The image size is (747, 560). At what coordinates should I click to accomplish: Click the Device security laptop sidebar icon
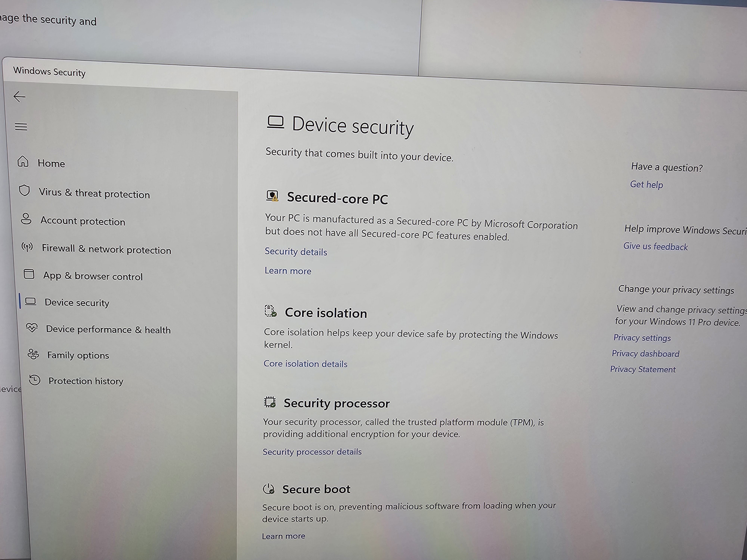tap(30, 301)
